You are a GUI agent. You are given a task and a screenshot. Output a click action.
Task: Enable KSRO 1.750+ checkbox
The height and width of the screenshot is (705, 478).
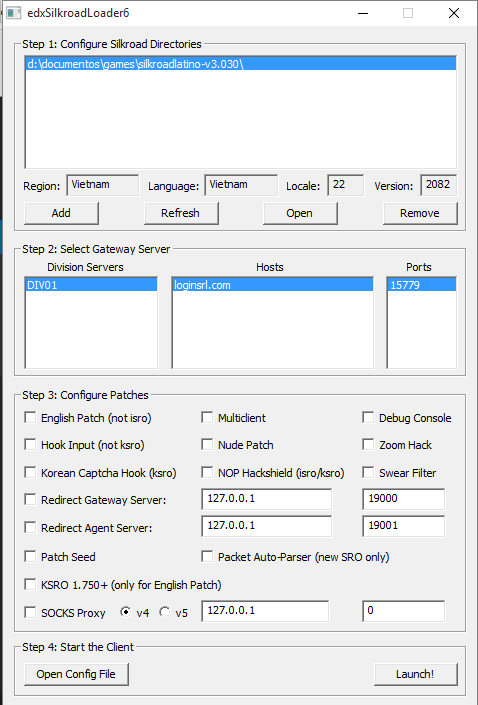[x=30, y=585]
